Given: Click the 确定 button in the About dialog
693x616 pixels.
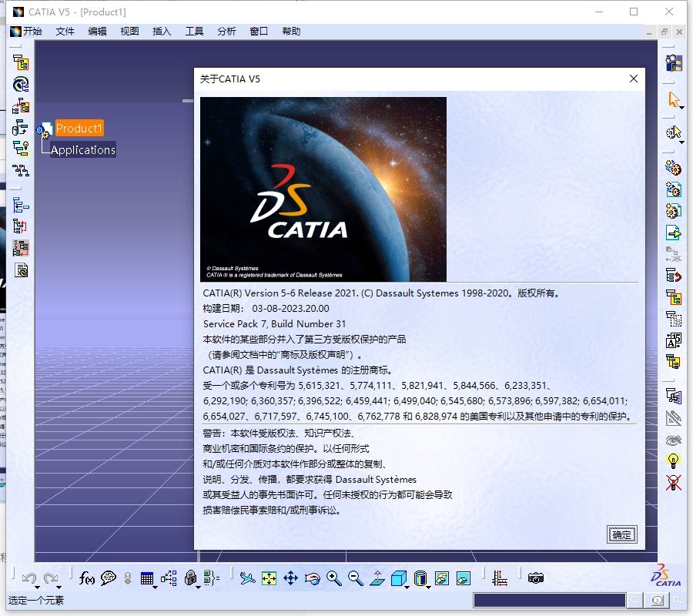Looking at the screenshot, I should [x=621, y=534].
